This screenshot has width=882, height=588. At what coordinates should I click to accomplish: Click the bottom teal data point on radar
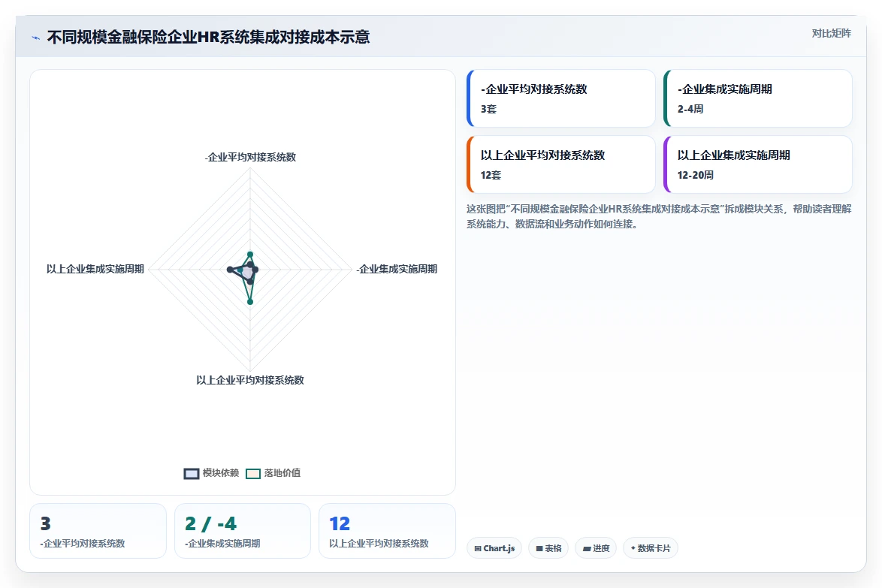coord(250,302)
